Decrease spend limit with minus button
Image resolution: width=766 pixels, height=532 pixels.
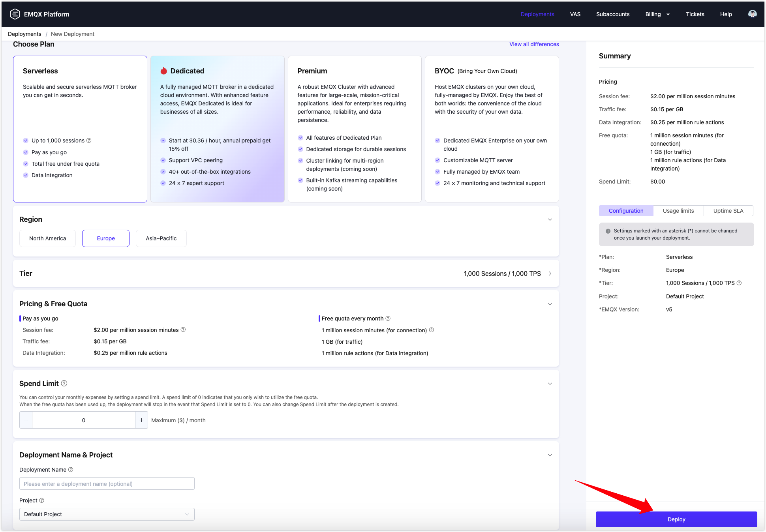26,420
